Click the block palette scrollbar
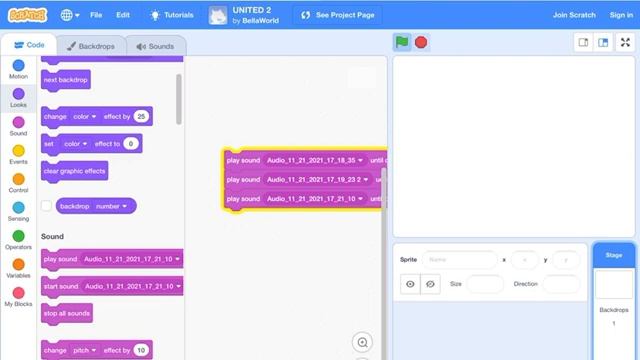 [x=179, y=99]
